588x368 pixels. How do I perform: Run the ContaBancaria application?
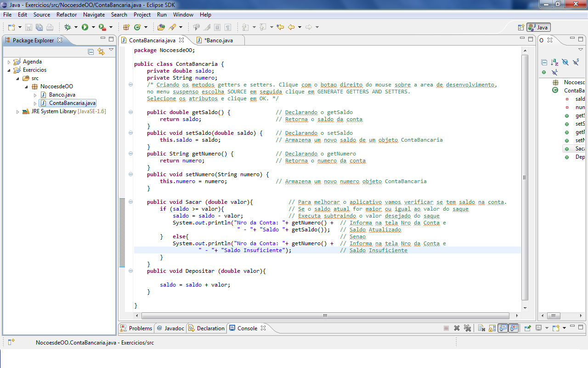[x=85, y=27]
